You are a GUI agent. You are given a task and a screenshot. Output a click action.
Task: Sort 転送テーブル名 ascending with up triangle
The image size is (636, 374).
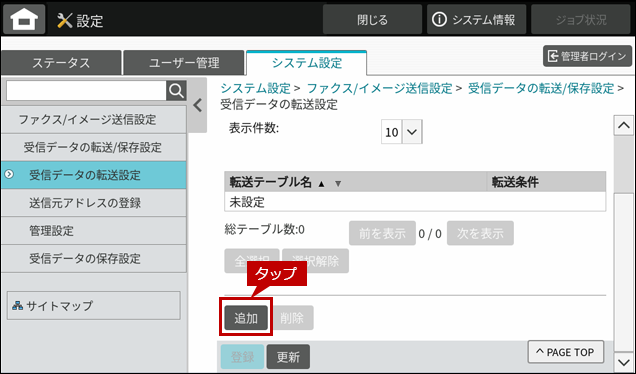tap(322, 184)
